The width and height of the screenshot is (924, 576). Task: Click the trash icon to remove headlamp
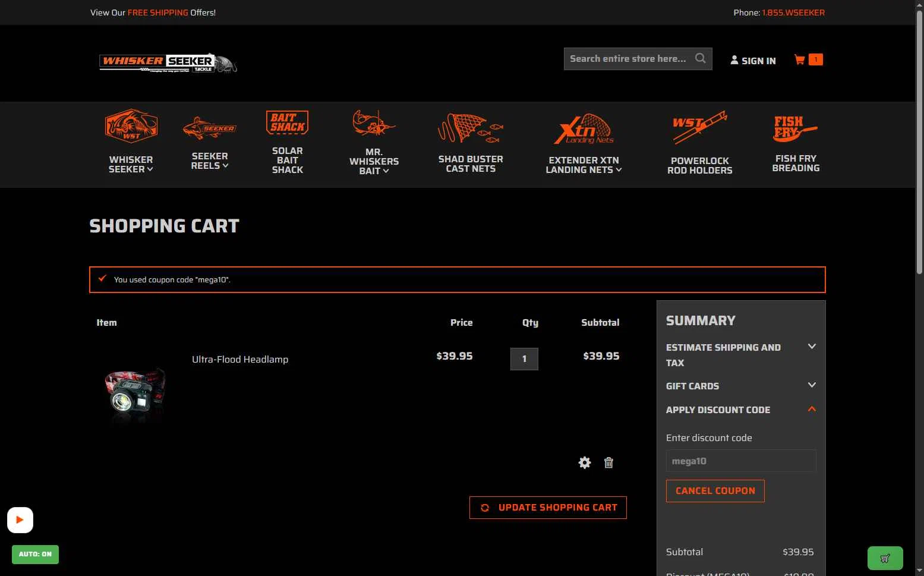608,462
